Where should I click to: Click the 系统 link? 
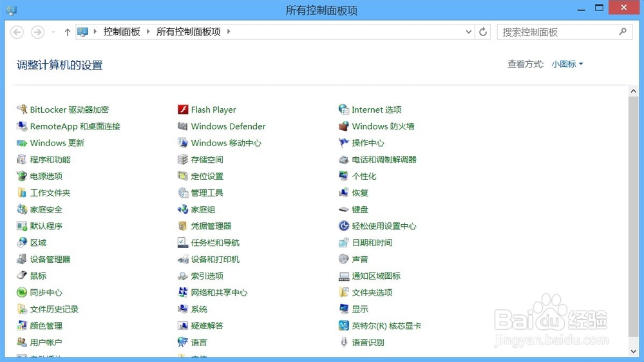click(199, 309)
